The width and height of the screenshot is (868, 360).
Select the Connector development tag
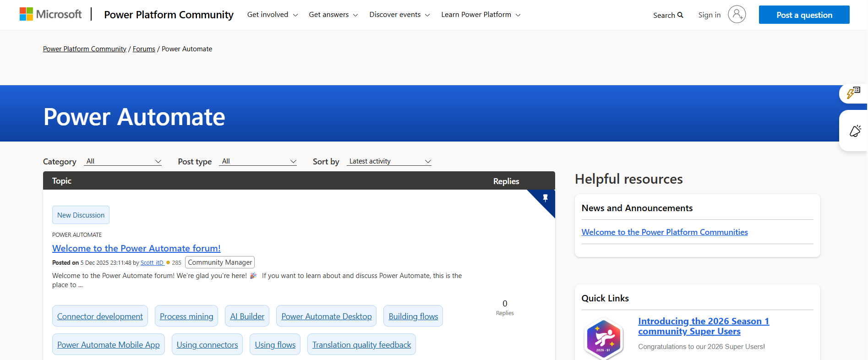pos(100,316)
